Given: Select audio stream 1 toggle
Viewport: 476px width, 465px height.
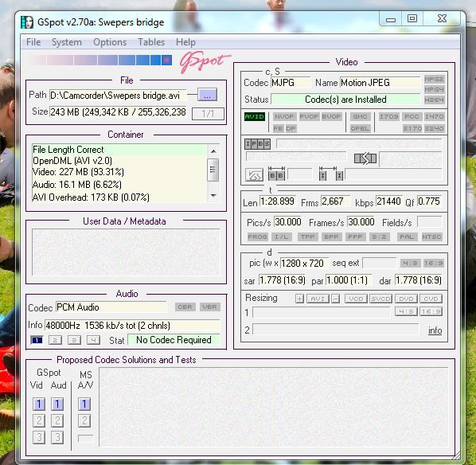Looking at the screenshot, I should click(x=37, y=340).
